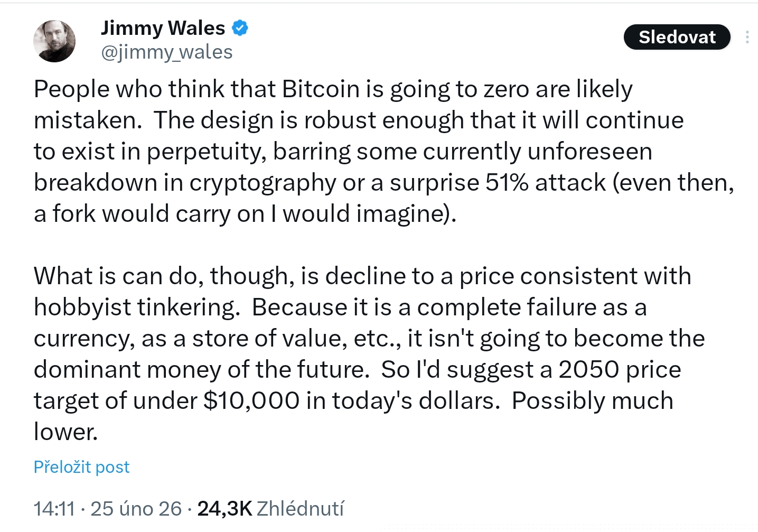Open the three-dot more options menu
Viewport: 758px width, 532px height.
pyautogui.click(x=747, y=37)
